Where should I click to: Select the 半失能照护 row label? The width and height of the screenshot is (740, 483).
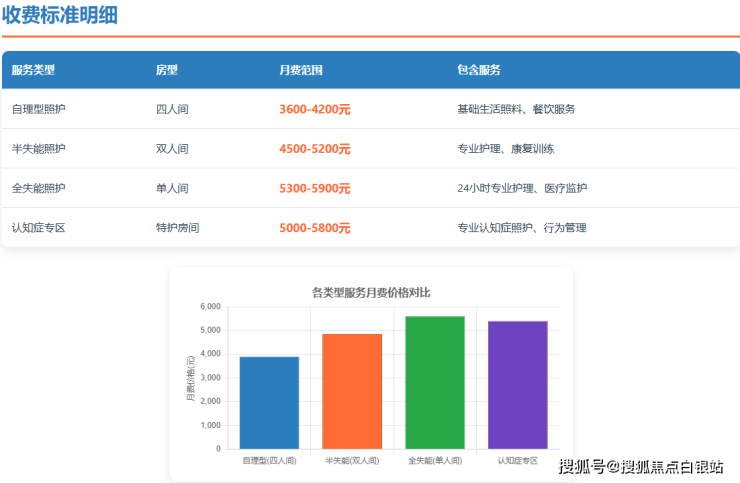tap(38, 149)
